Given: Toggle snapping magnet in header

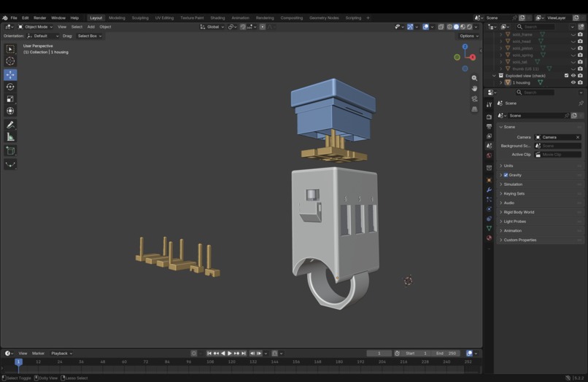Looking at the screenshot, I should click(x=243, y=27).
